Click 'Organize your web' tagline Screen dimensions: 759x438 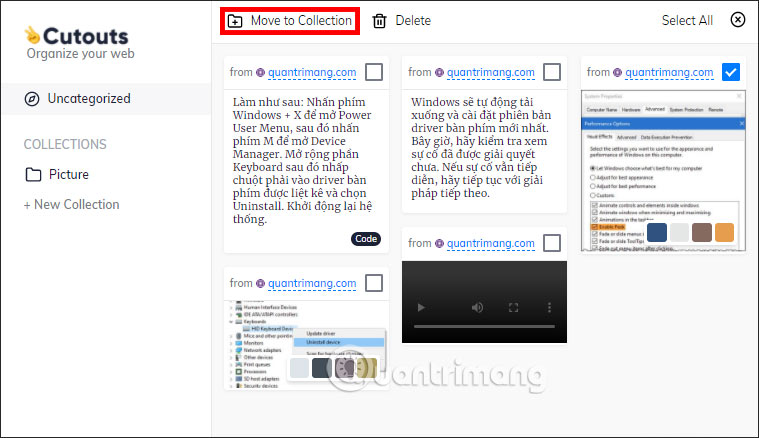[80, 54]
